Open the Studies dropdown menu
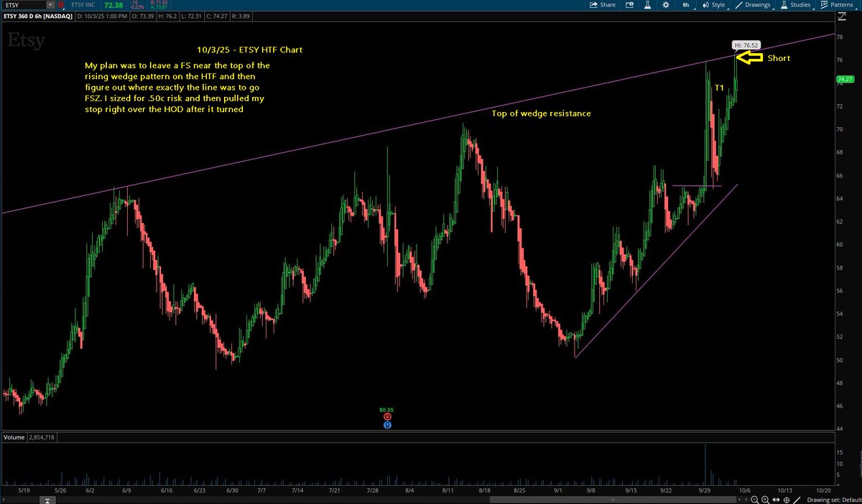 pos(796,4)
